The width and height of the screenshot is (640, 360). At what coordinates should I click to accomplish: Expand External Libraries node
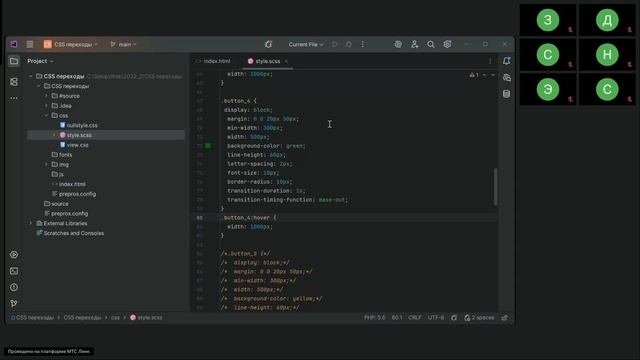click(31, 223)
